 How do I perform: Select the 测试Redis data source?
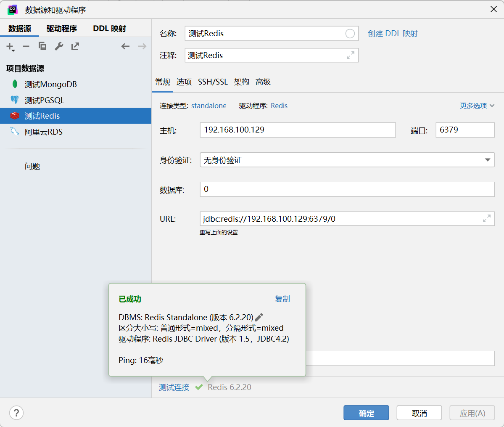(x=76, y=116)
